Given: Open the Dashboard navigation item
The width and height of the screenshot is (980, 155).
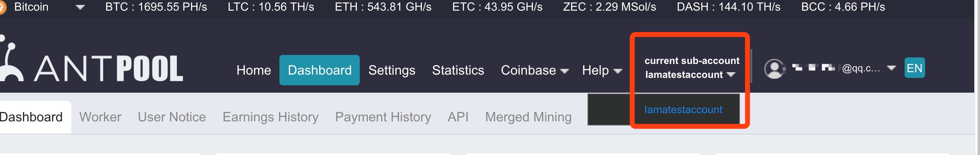Looking at the screenshot, I should point(320,70).
